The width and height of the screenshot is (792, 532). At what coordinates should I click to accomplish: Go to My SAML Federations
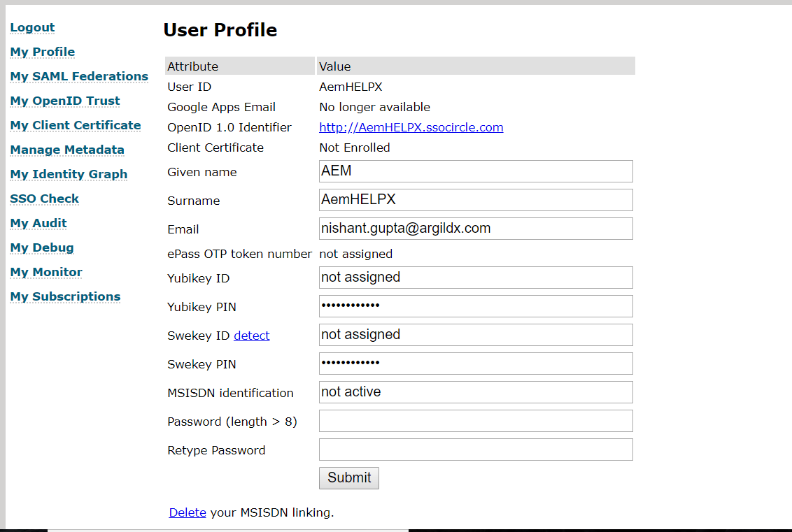[x=79, y=77]
